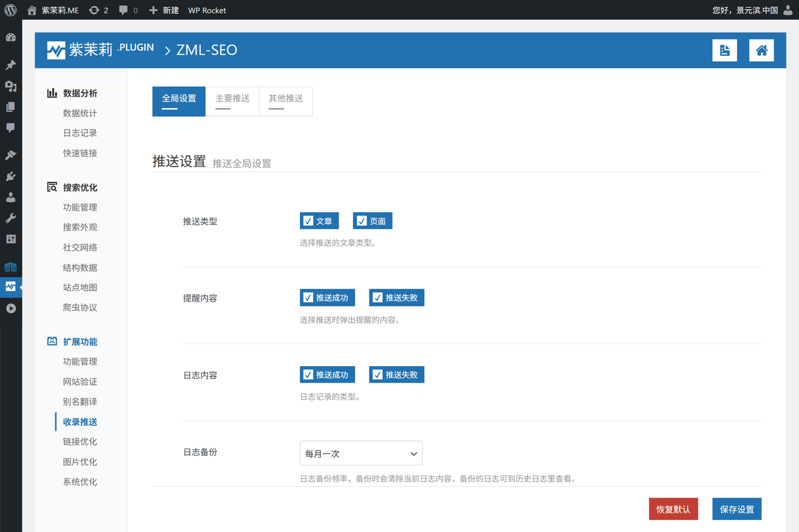
Task: Toggle 推送失败 under 日志内容
Action: tap(396, 375)
